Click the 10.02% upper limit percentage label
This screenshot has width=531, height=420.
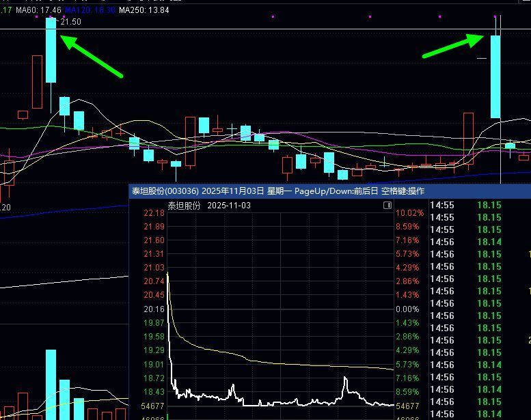(x=410, y=213)
